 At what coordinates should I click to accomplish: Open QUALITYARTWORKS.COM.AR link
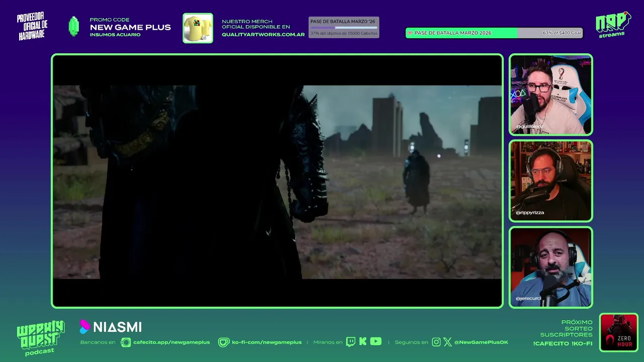(x=263, y=35)
